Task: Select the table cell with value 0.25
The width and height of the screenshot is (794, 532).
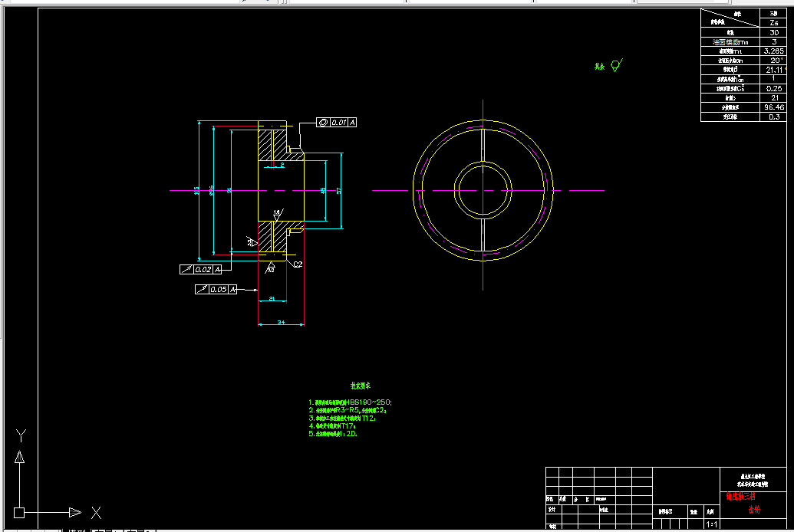Action: [773, 89]
